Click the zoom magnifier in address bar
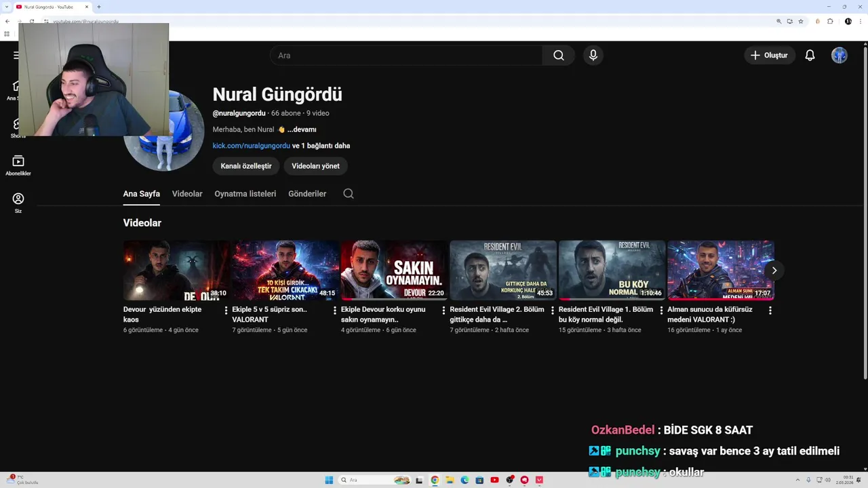Screen dimensions: 868x488 point(779,22)
